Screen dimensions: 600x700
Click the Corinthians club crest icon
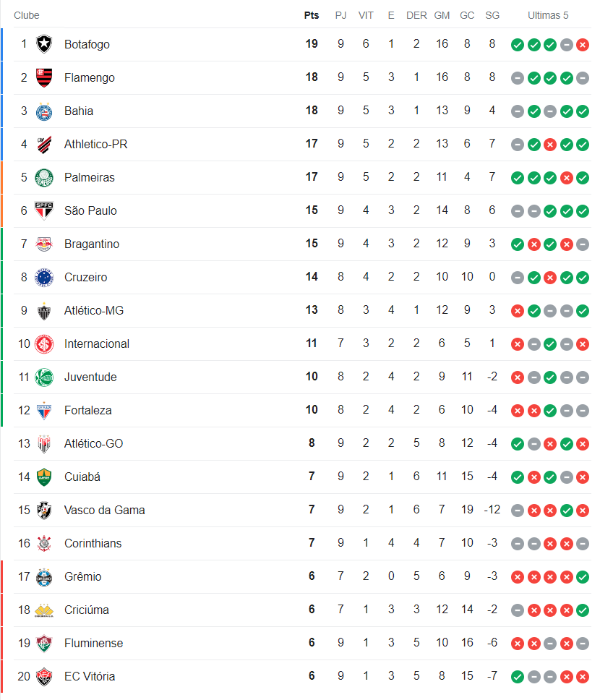tap(44, 543)
